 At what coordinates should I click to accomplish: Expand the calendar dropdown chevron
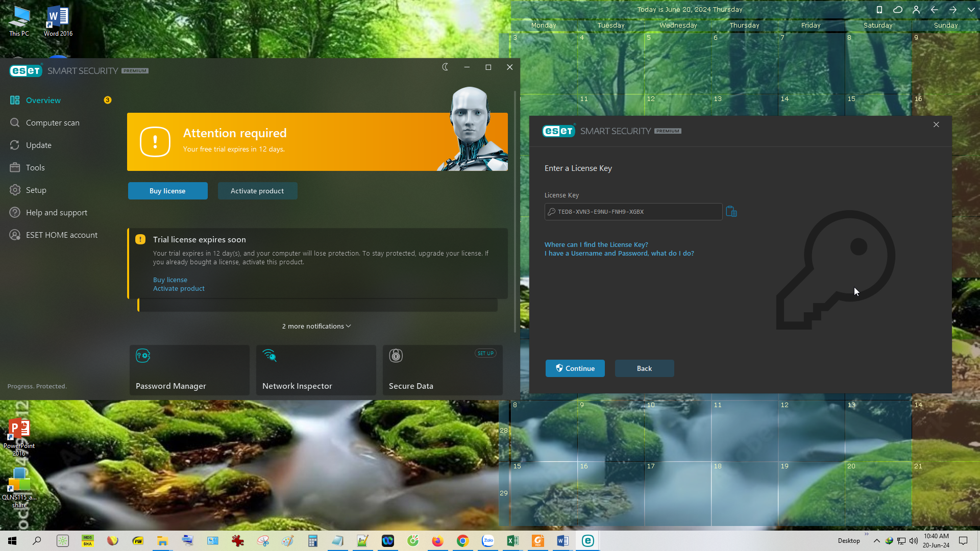click(971, 10)
